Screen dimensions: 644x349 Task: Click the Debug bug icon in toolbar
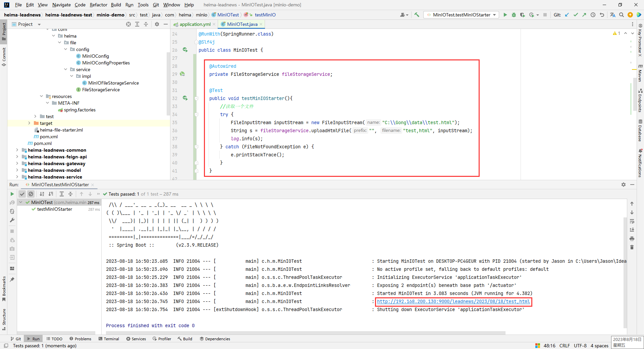tap(514, 15)
